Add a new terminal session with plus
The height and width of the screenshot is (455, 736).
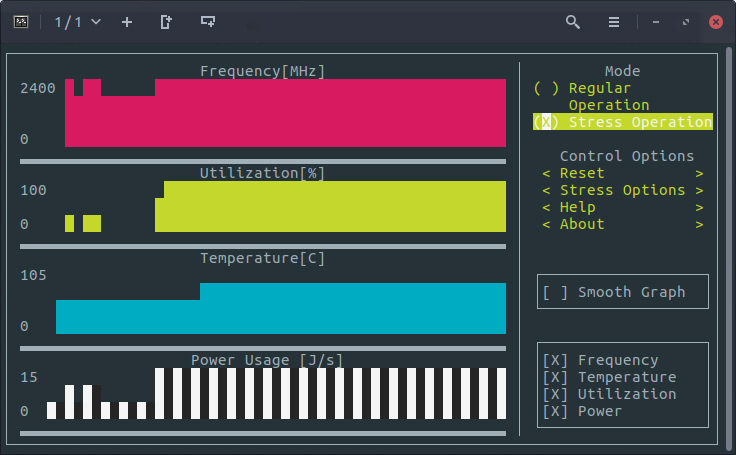click(x=127, y=22)
